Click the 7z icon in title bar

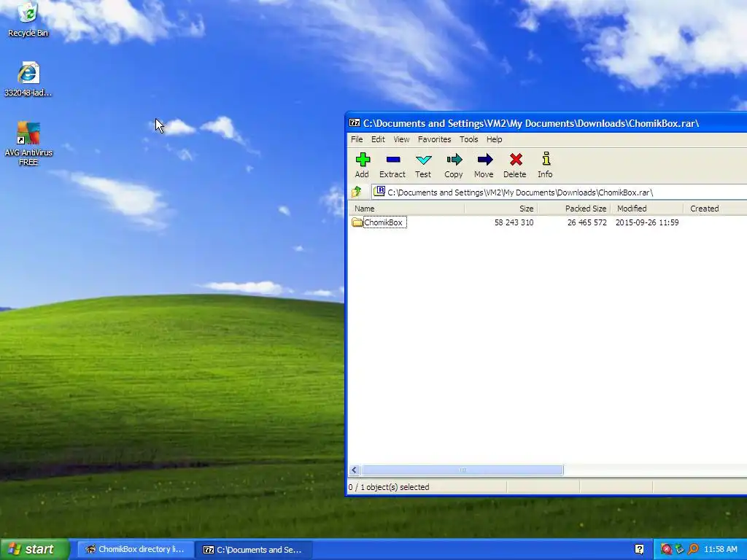[x=355, y=122]
